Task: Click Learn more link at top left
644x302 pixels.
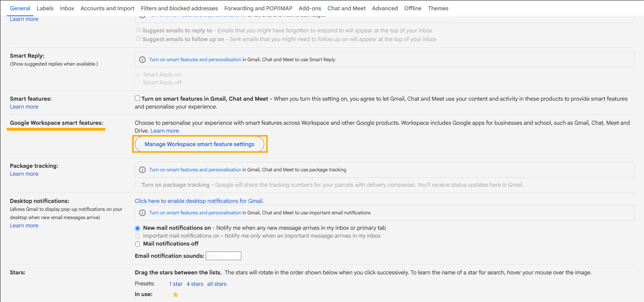Action: (x=24, y=19)
